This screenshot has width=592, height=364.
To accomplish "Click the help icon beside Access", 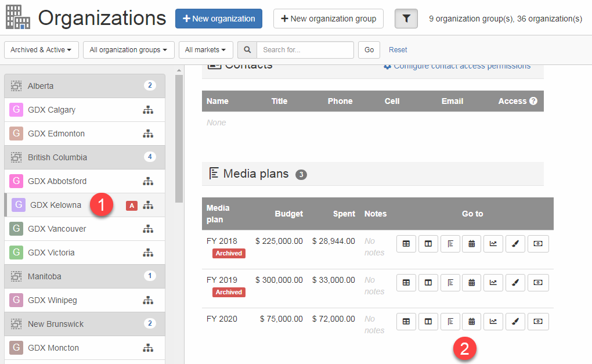I will coord(533,101).
